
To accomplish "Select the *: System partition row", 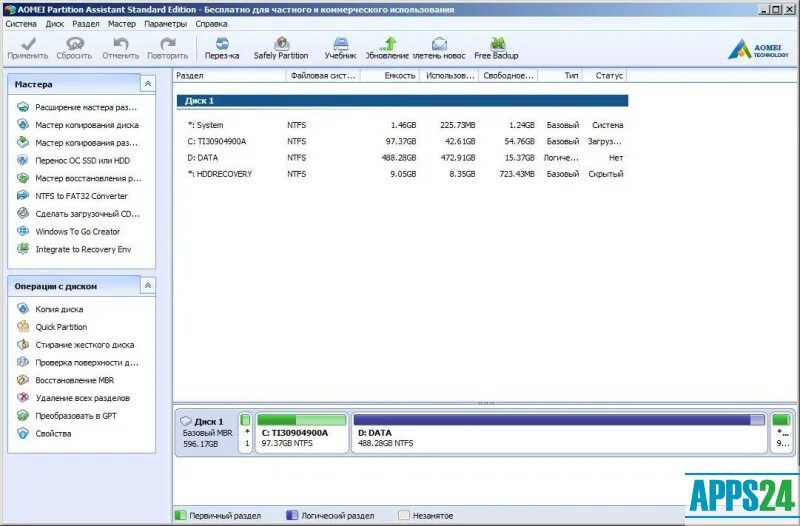I will click(403, 125).
